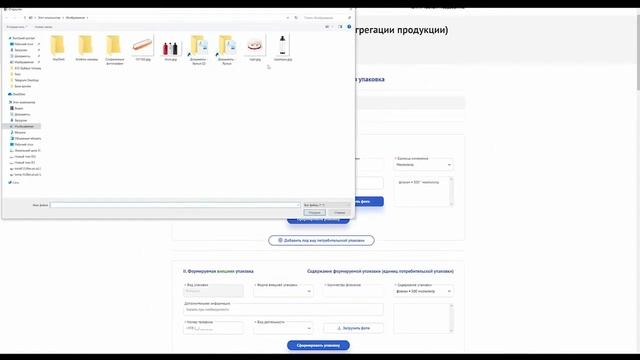Open the 'Содержание упаковки' dropdown
The width and height of the screenshot is (640, 360).
pos(423,291)
